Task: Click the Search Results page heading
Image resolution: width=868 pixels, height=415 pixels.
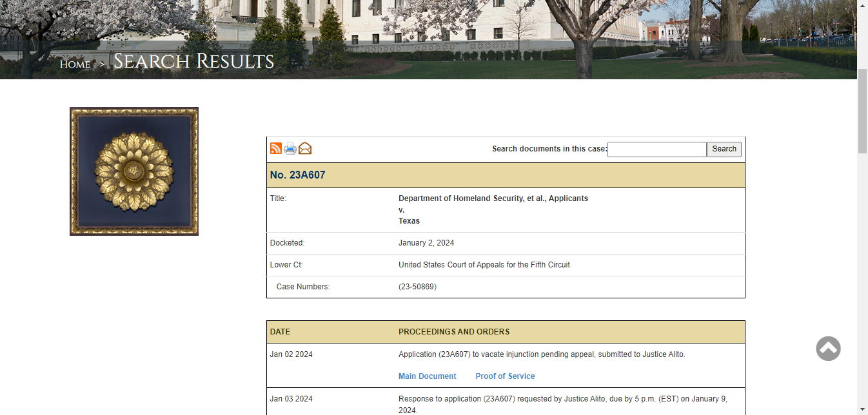Action: coord(193,61)
